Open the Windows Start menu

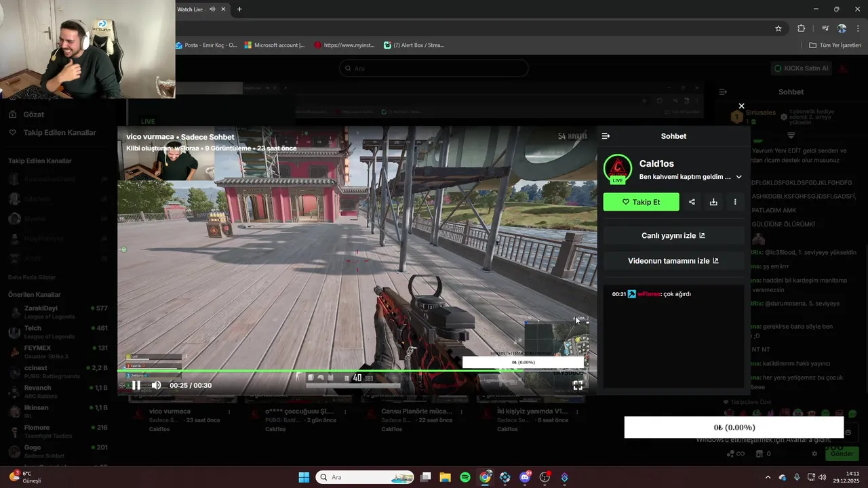tap(304, 477)
